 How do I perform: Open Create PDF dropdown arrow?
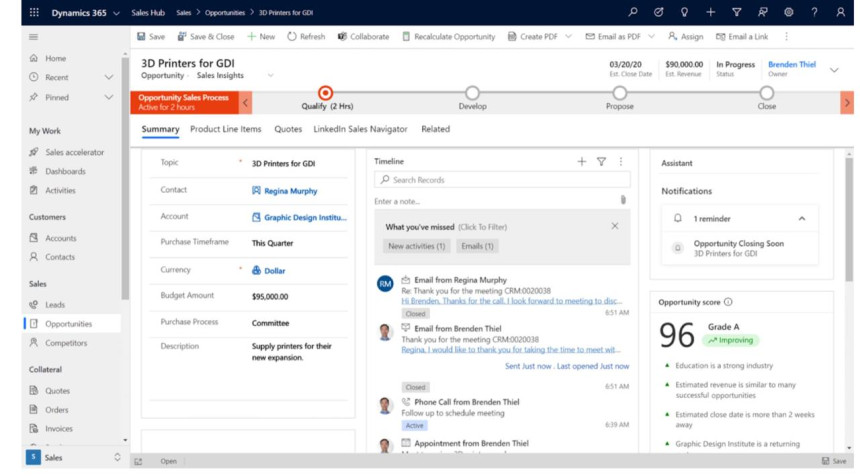click(x=568, y=37)
